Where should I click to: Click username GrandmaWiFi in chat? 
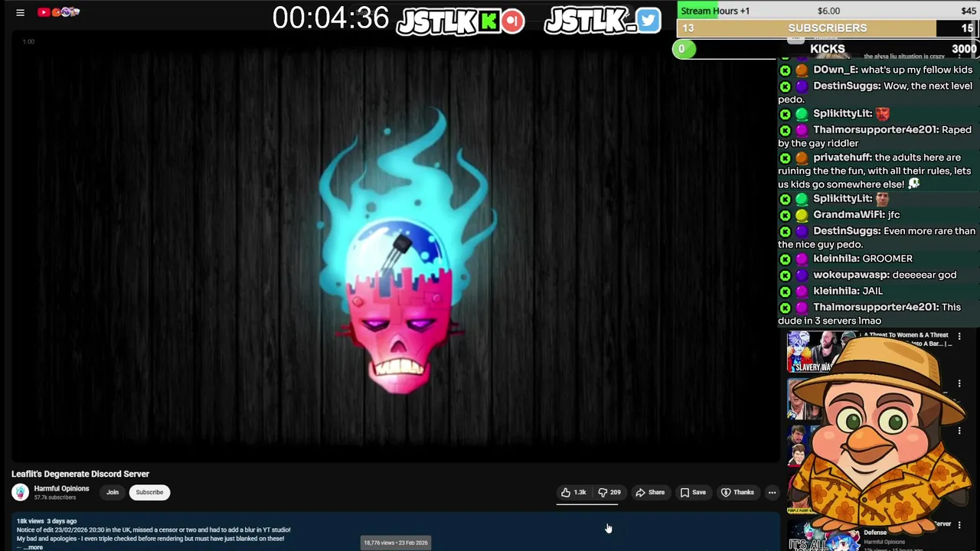(x=848, y=215)
